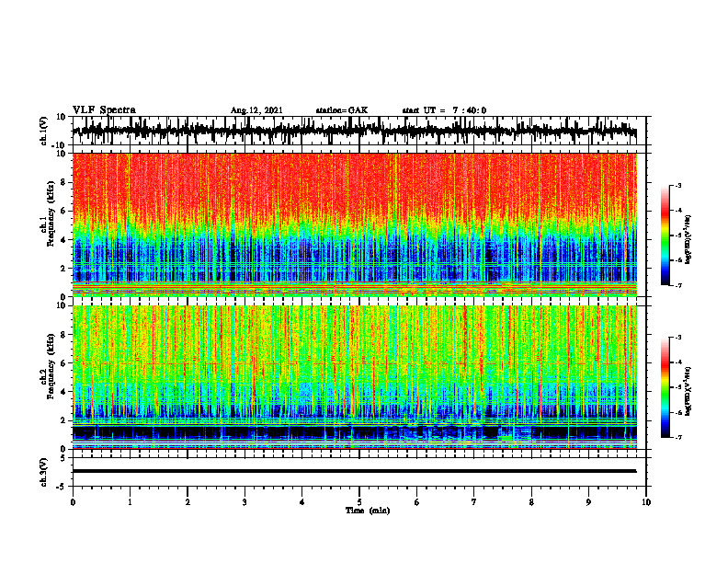This screenshot has height=563, width=728.
Task: Click the log(PSD) label beside ch.2 color bar
Action: click(x=688, y=391)
